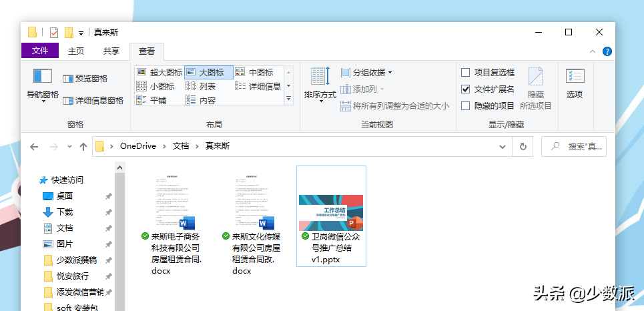Click the 搜索"真来斯" search field
Screen dimensions: 644x311
(x=574, y=147)
